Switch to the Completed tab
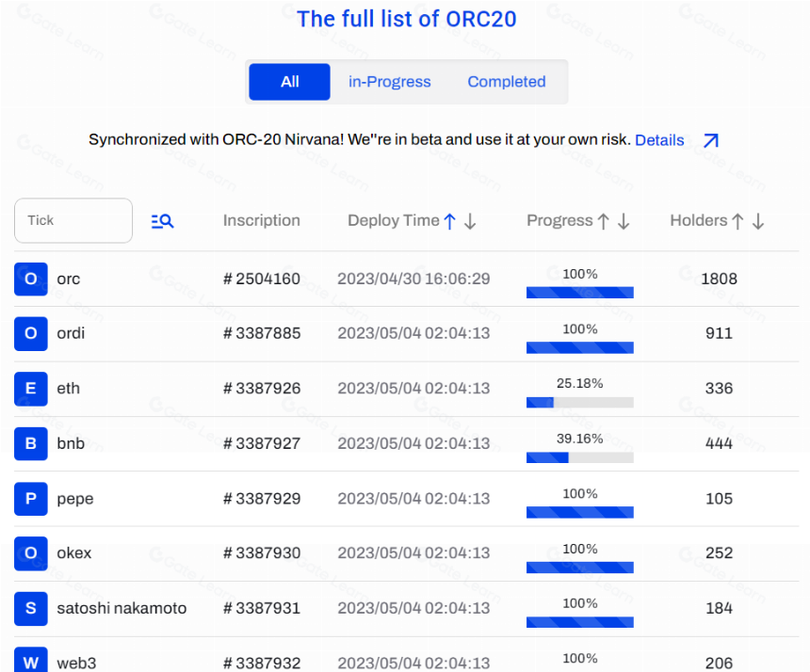The image size is (810, 672). [507, 82]
